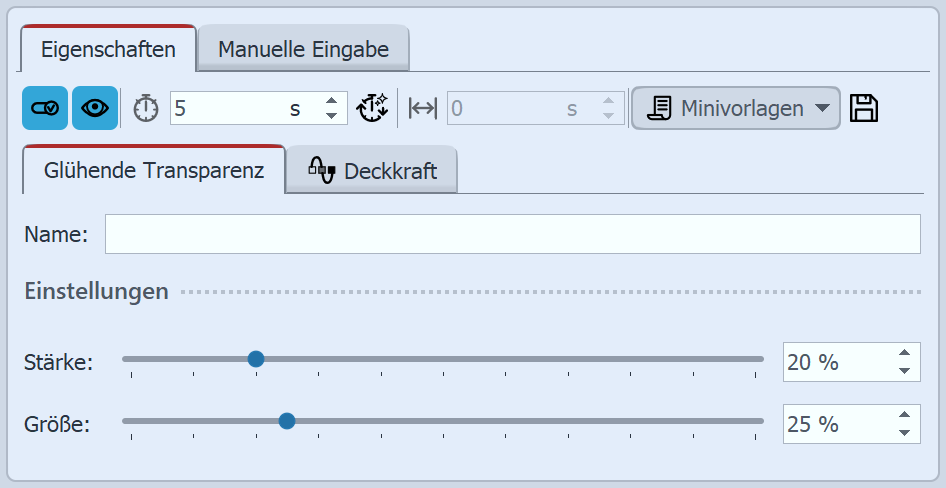Click the waveform icon on Deckkraft tab
946x488 pixels.
pos(321,170)
